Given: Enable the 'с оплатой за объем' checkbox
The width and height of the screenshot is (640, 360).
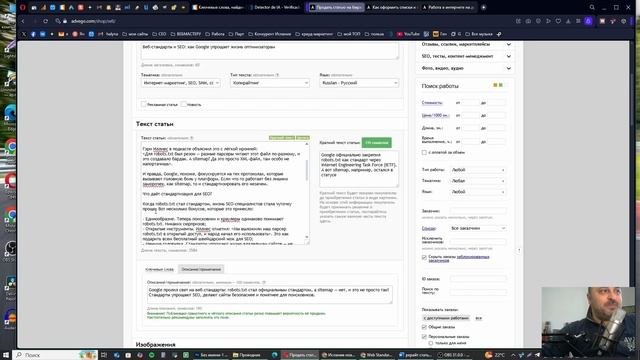Looking at the screenshot, I should click(424, 152).
